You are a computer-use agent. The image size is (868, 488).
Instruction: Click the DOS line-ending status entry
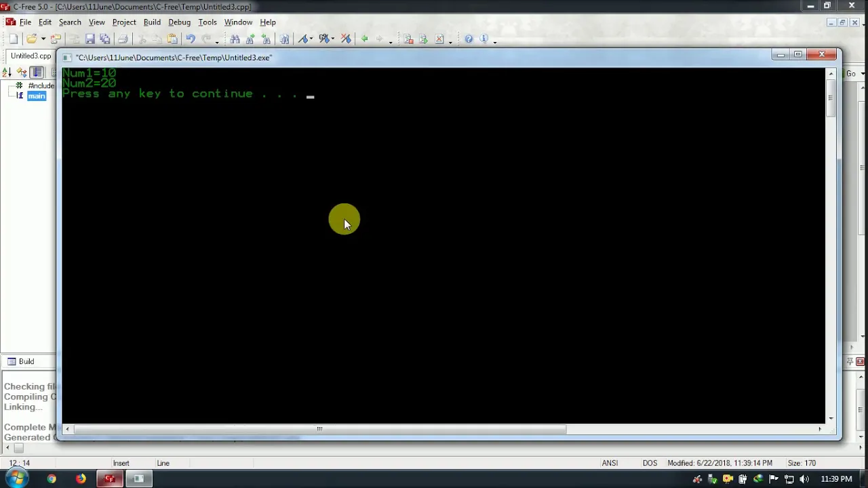(x=650, y=464)
